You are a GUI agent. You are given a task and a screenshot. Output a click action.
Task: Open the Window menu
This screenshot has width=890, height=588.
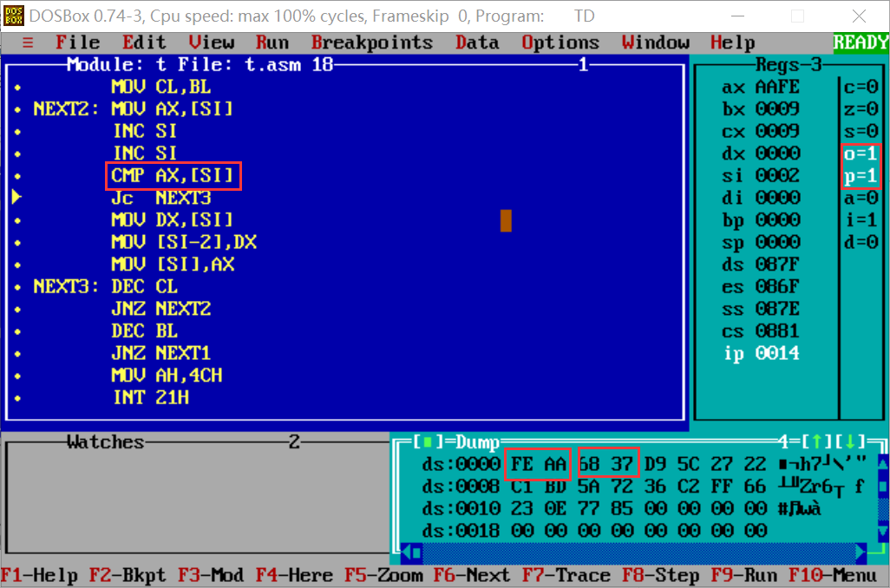656,42
